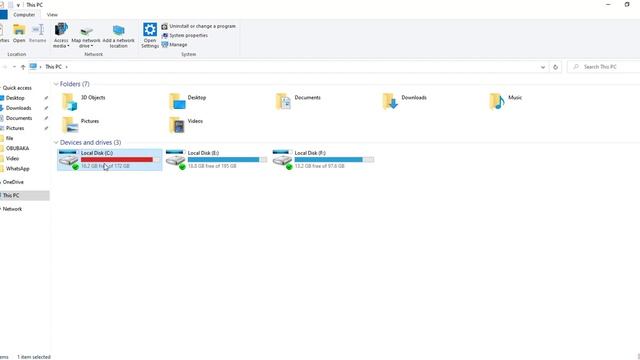Image resolution: width=640 pixels, height=360 pixels.
Task: Collapse the Folders (7) group
Action: pyautogui.click(x=56, y=84)
